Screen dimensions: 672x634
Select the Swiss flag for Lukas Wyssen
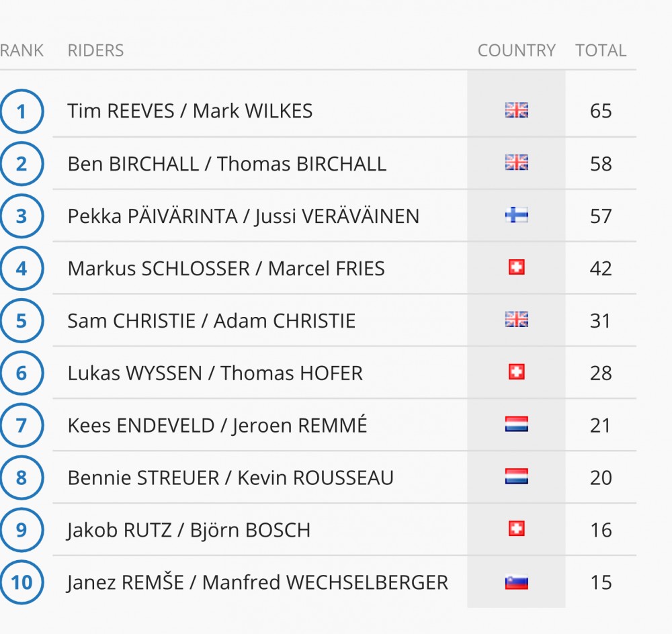point(516,372)
